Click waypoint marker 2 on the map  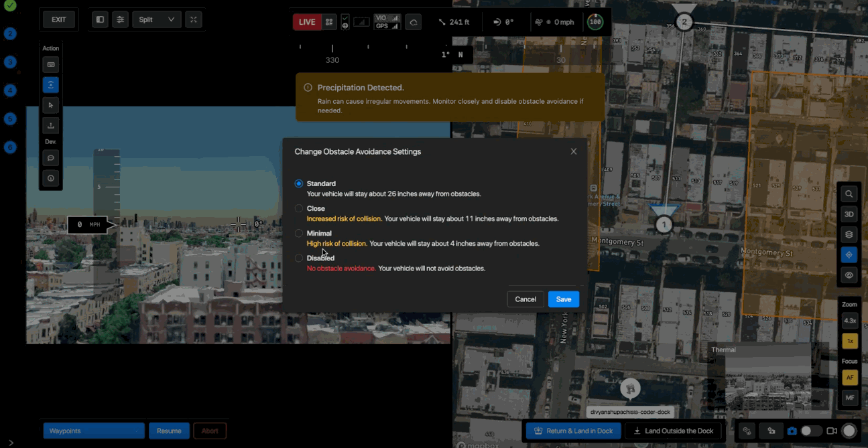(684, 22)
